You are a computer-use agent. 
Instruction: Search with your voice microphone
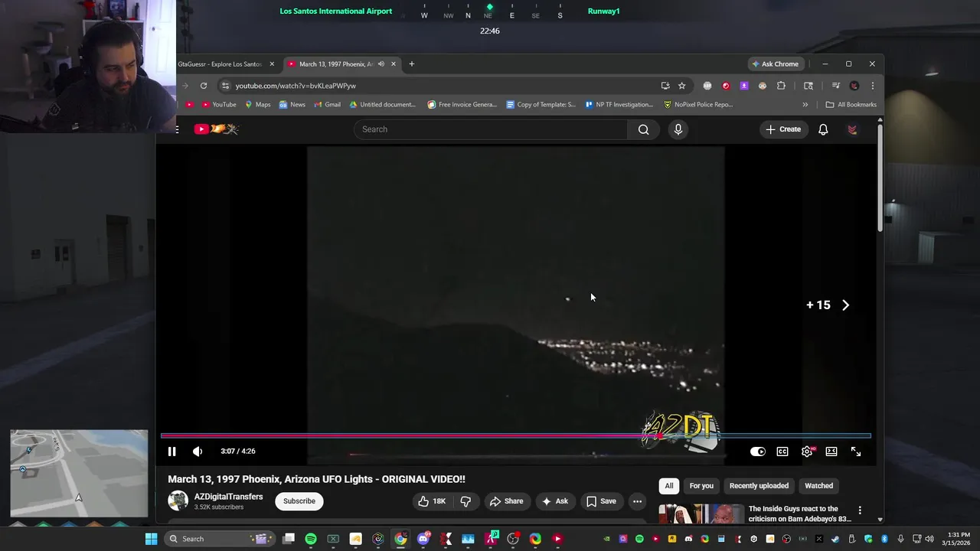(678, 129)
